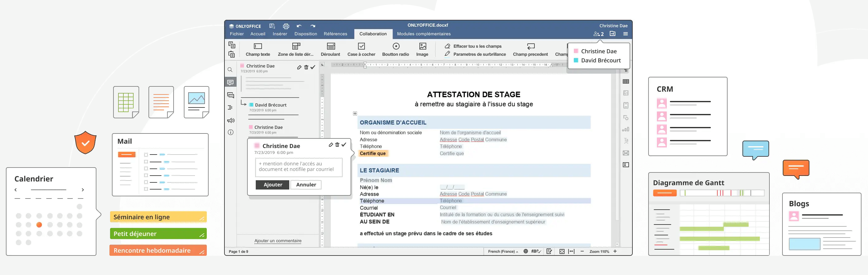The image size is (868, 275).
Task: Open table settings in right sidebar
Action: tap(626, 81)
